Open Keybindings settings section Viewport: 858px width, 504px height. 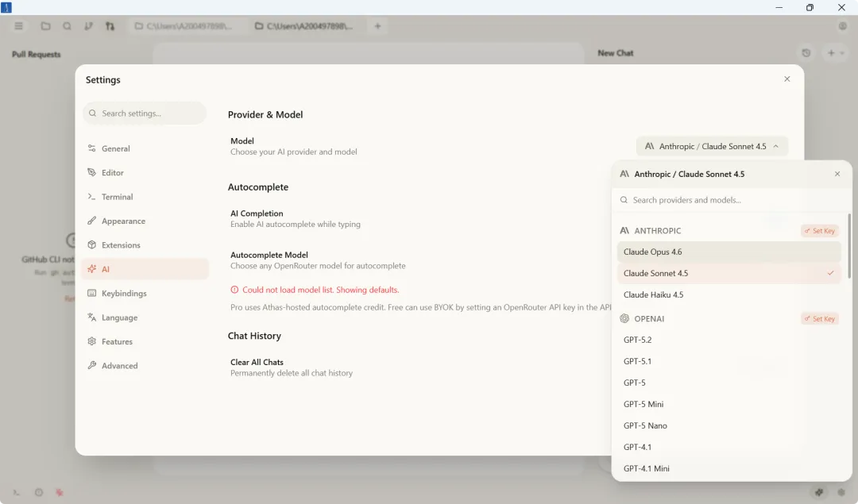(x=145, y=293)
